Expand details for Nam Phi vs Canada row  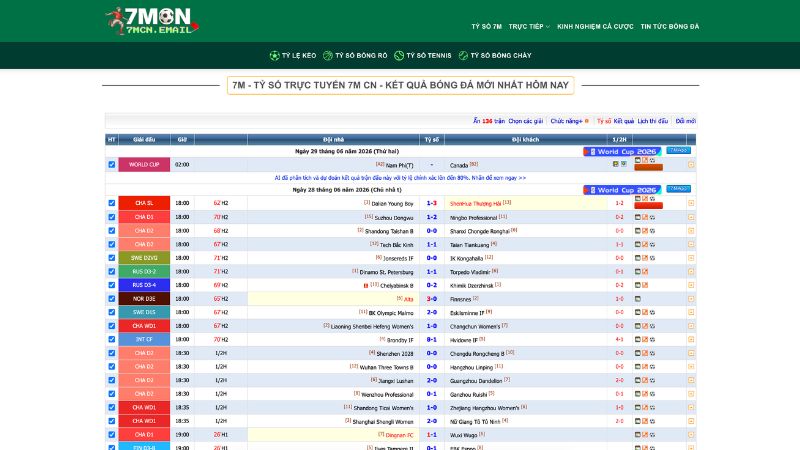(x=691, y=165)
